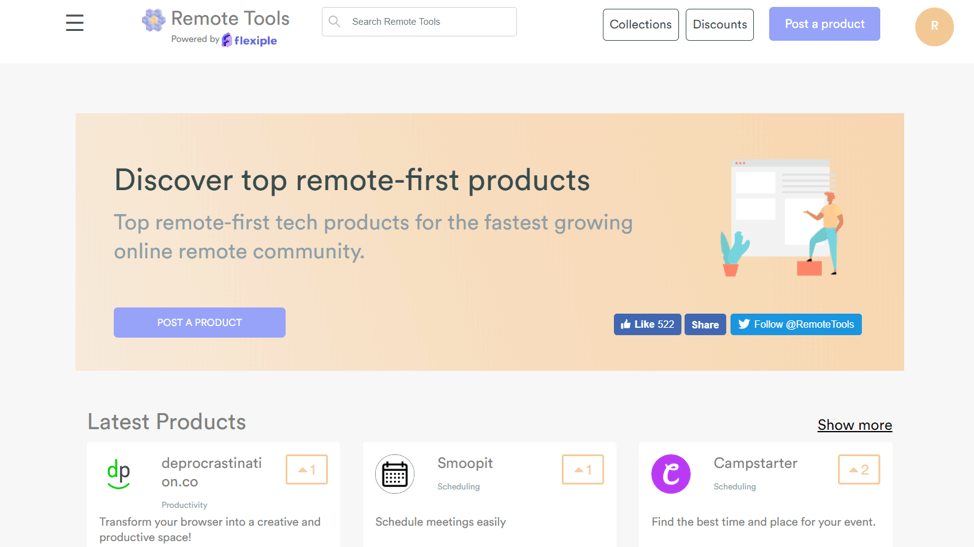Click the header Post a product button
The image size is (974, 547).
click(824, 24)
